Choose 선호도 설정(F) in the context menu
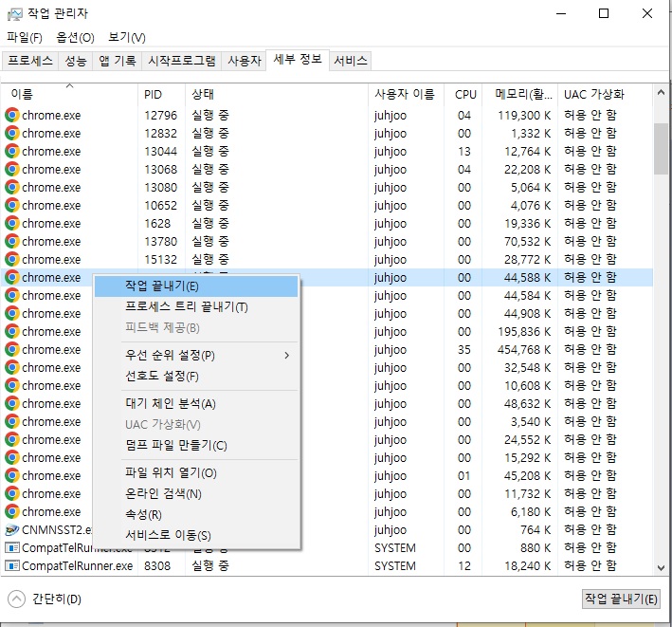The image size is (672, 627). [196, 377]
